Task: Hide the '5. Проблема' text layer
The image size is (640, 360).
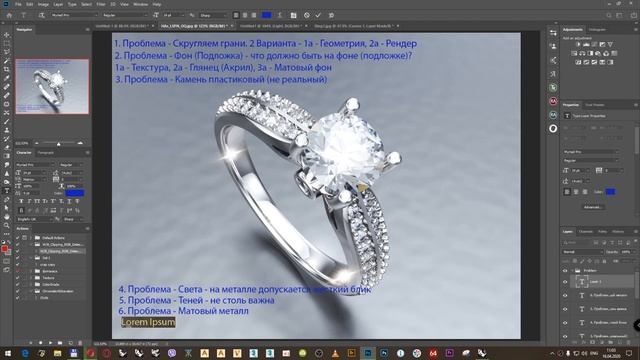Action: click(x=565, y=309)
